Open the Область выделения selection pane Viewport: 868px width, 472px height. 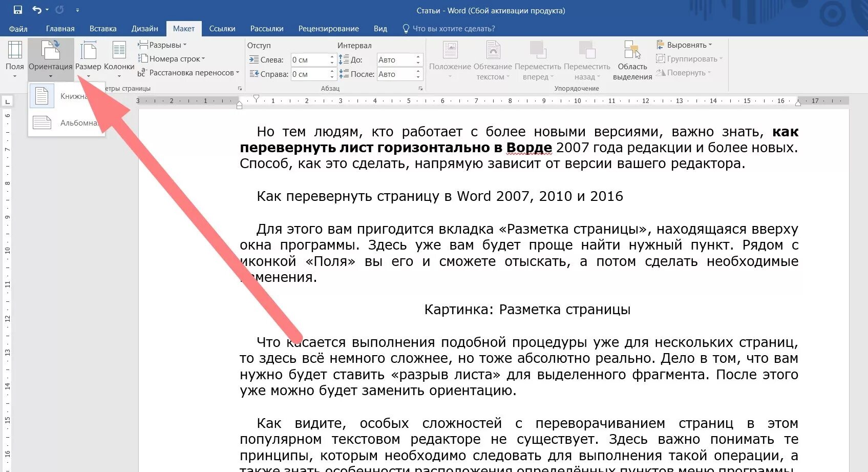(x=632, y=59)
